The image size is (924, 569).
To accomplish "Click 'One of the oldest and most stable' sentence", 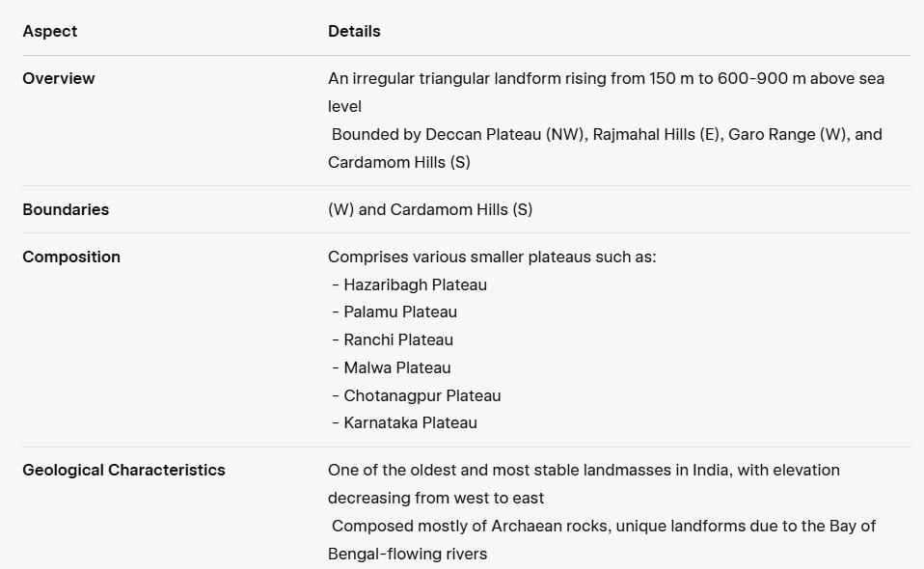I will [584, 483].
